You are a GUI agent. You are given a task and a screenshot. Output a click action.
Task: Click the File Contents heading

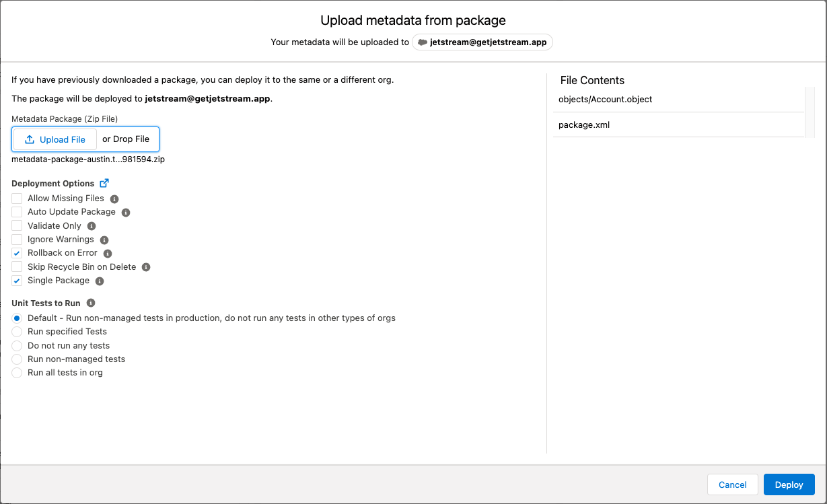click(592, 80)
